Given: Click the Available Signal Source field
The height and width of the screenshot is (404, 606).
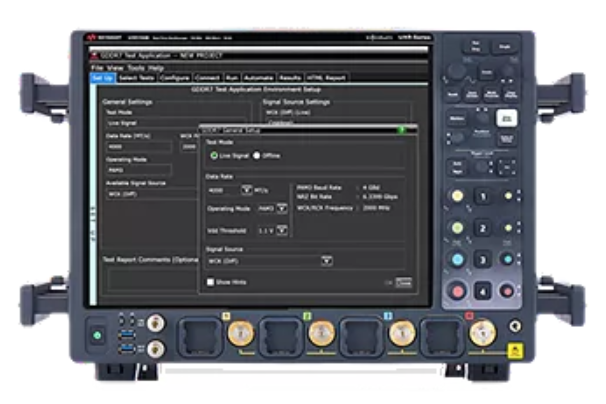Looking at the screenshot, I should [153, 194].
